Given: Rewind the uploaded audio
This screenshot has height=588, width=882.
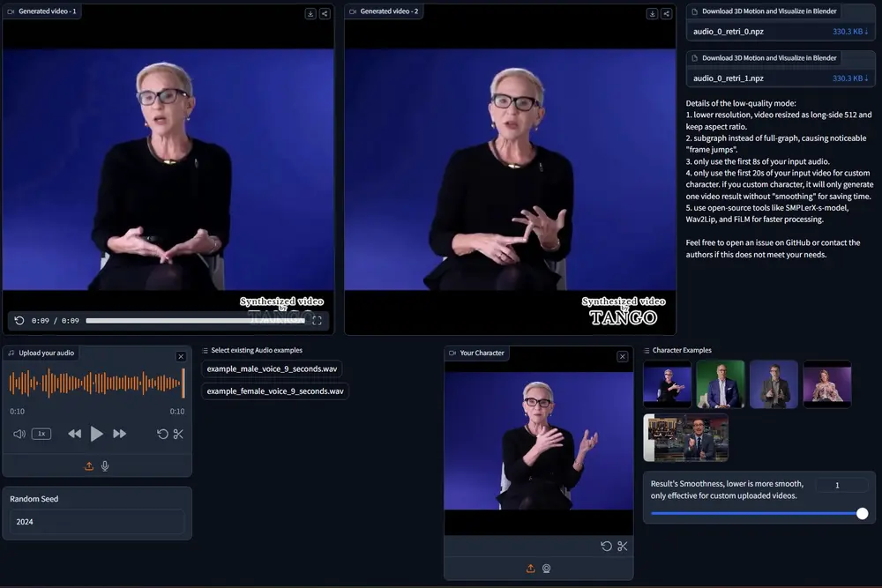Looking at the screenshot, I should [74, 434].
